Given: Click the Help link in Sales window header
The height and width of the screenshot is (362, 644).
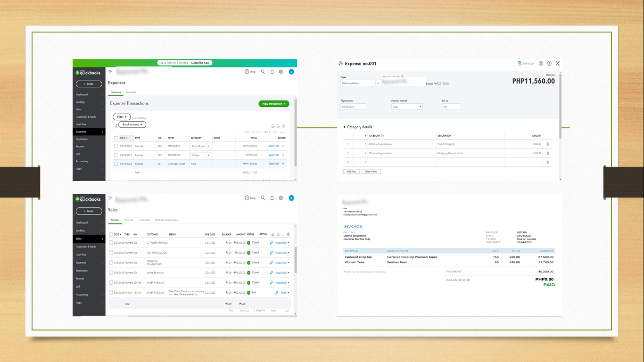Looking at the screenshot, I should pos(250,198).
